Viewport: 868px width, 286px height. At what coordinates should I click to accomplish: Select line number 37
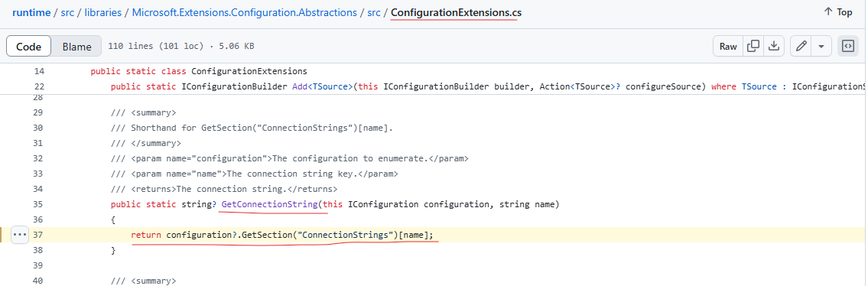click(x=38, y=235)
